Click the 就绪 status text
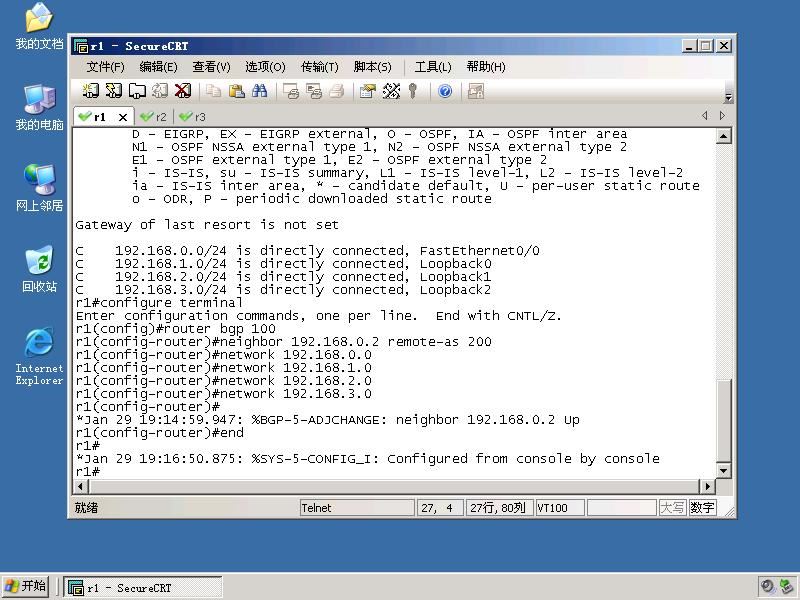 pyautogui.click(x=86, y=508)
